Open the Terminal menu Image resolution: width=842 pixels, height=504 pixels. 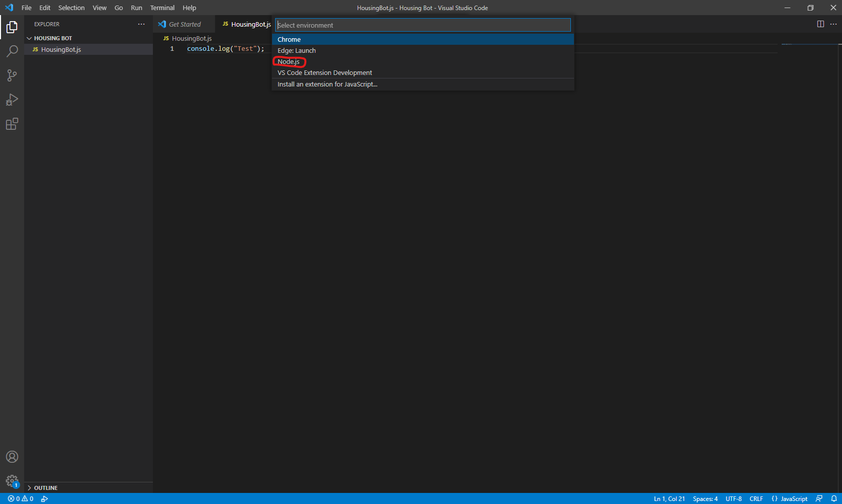[162, 8]
